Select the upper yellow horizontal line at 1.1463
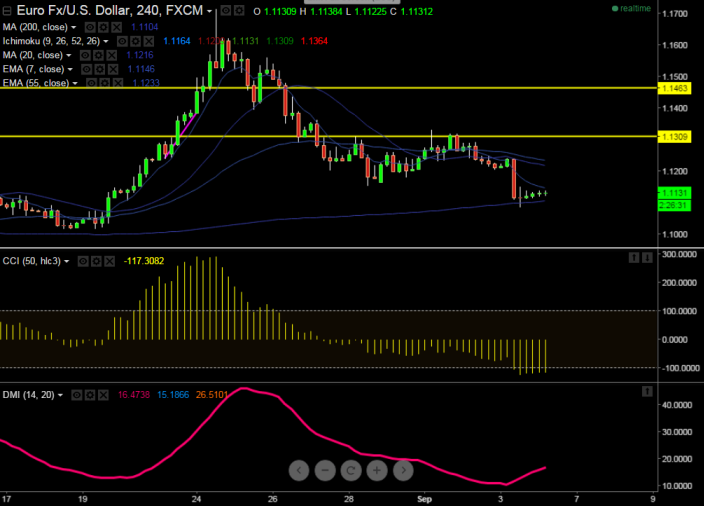The width and height of the screenshot is (704, 506). pos(329,88)
